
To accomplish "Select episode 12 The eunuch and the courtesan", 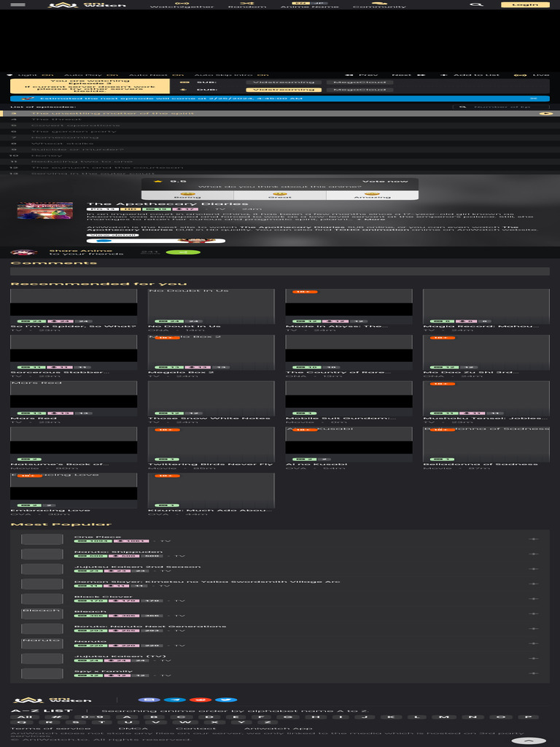I will (280, 167).
